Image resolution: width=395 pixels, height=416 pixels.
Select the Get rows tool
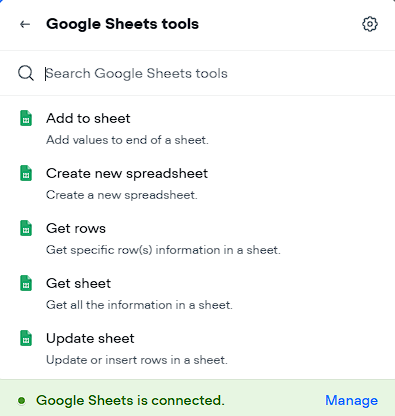(x=197, y=239)
